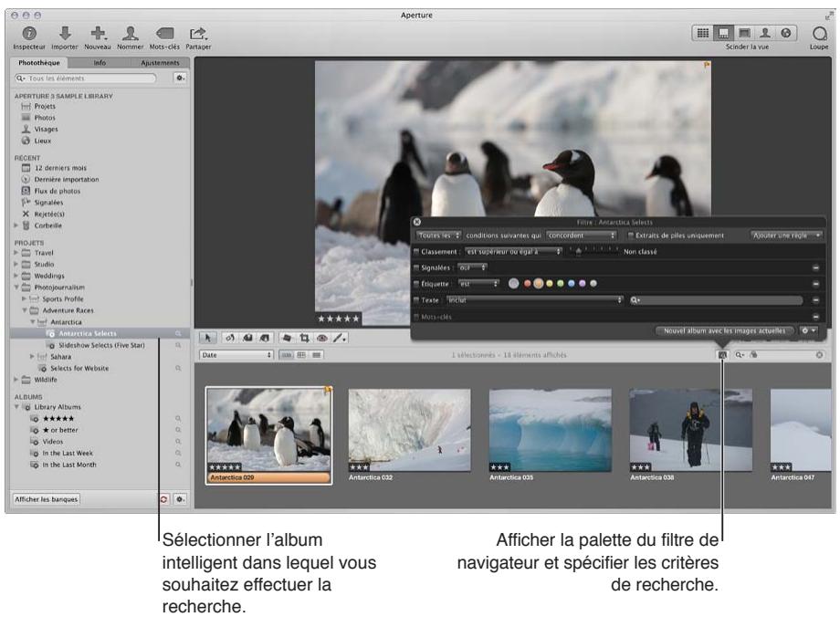Switch browser to list view

[x=317, y=355]
